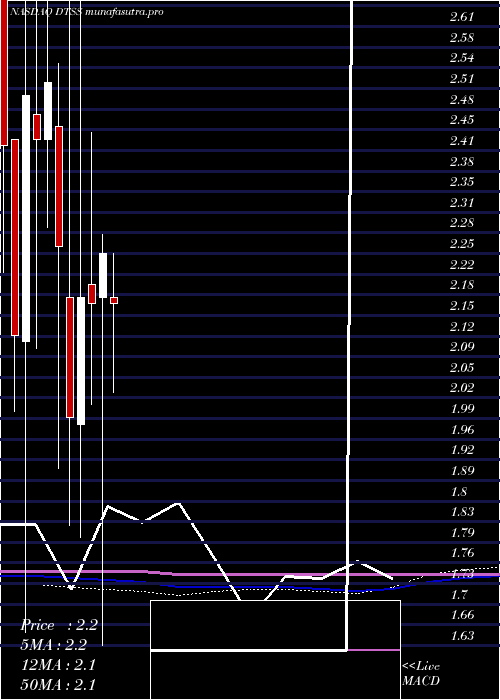The height and width of the screenshot is (700, 500).
Task: Click the 2.09 price axis label
Action: coord(462,346)
